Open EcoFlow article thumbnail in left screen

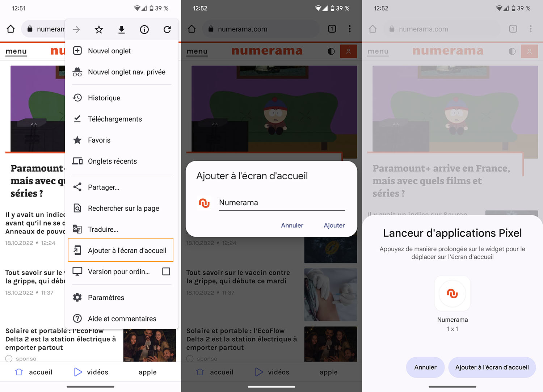[150, 345]
